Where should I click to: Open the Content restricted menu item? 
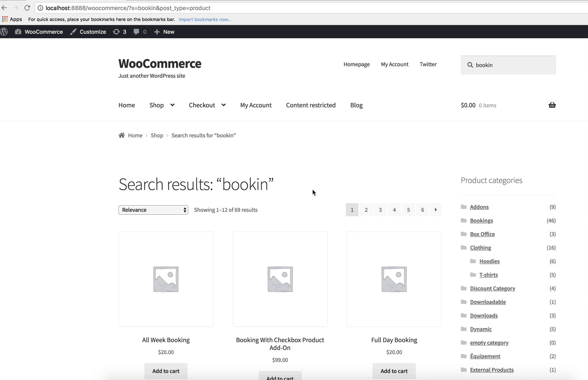point(311,105)
